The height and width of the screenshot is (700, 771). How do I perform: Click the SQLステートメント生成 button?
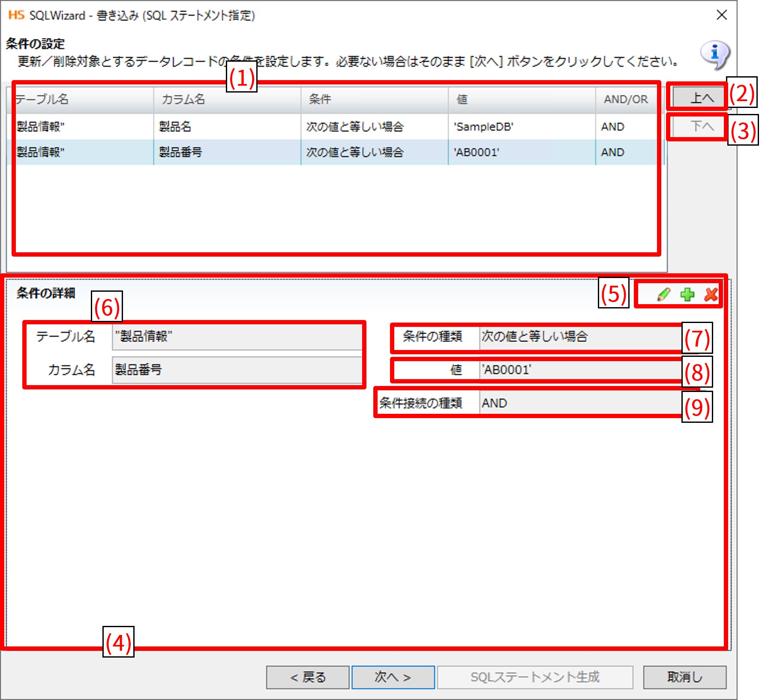534,677
